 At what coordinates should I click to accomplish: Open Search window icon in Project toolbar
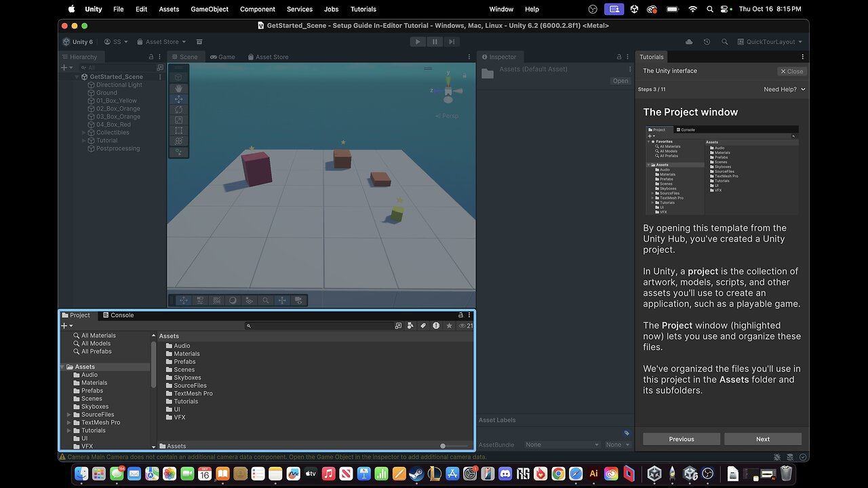click(x=398, y=326)
